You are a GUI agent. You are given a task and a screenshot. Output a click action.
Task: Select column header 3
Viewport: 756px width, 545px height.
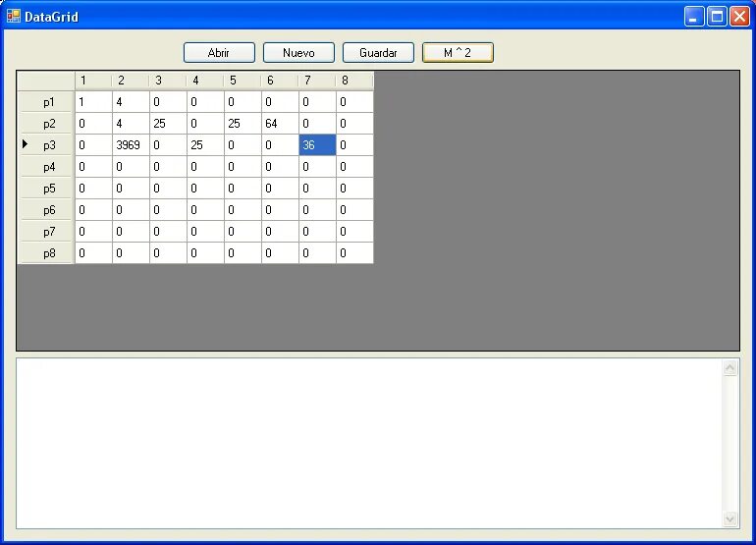coord(168,81)
